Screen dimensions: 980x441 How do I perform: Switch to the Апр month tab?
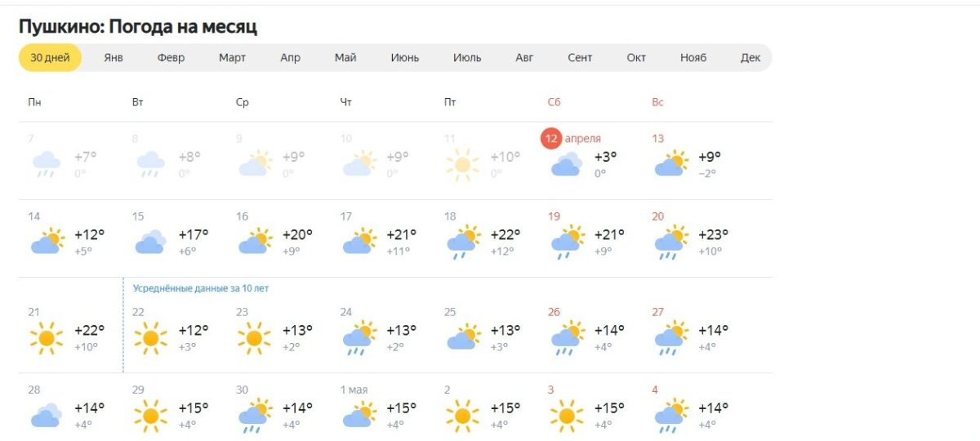290,58
